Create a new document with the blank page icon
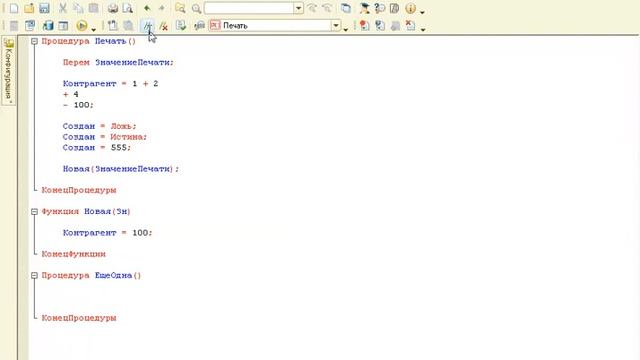 tap(14, 8)
